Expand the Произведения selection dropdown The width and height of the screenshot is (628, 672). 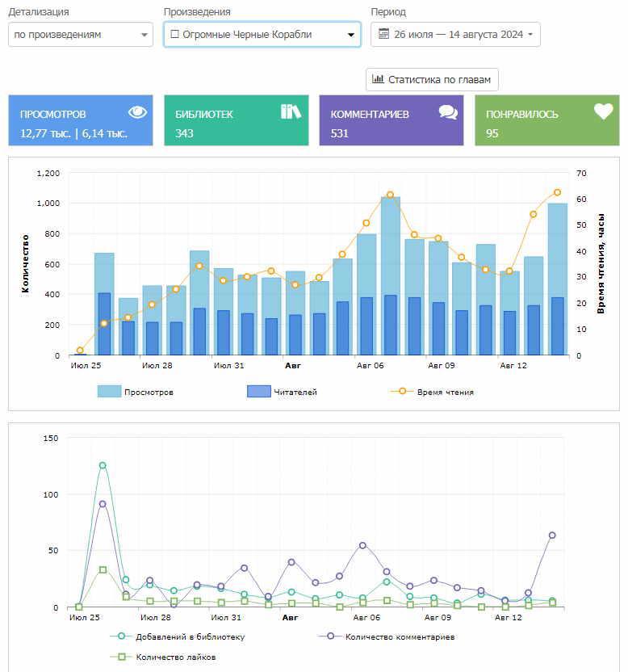point(262,35)
